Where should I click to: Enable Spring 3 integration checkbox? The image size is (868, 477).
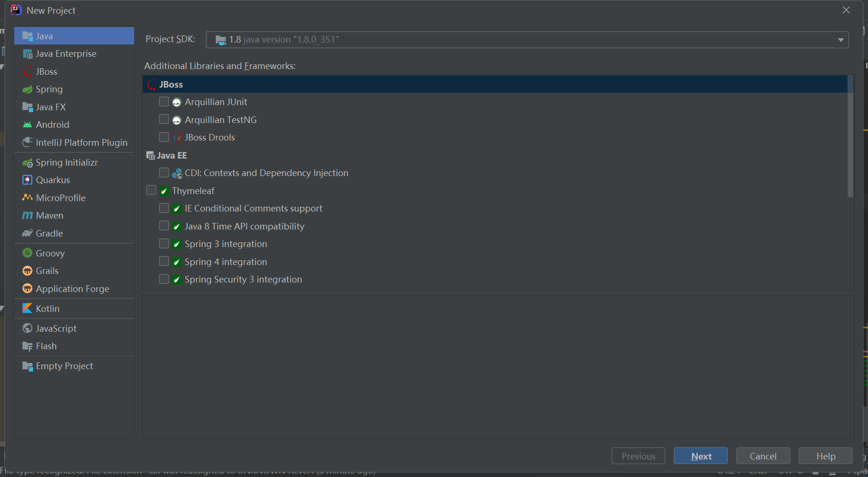click(164, 244)
